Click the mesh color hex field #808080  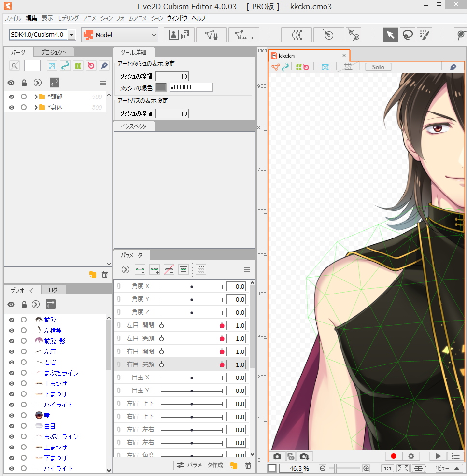pos(191,87)
